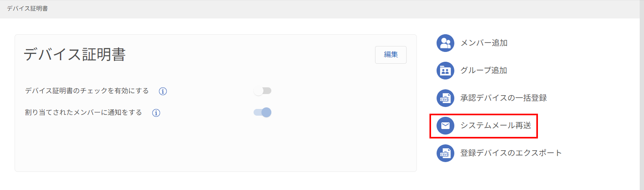Image resolution: width=644 pixels, height=190 pixels.
Task: Click the large デバイス証明書 card heading
Action: click(x=75, y=55)
